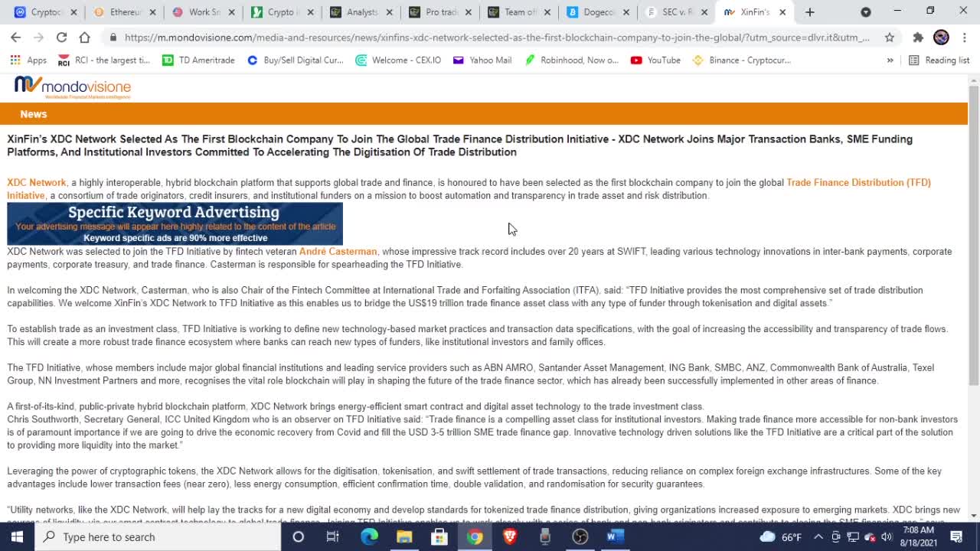Image resolution: width=980 pixels, height=551 pixels.
Task: Open volume speaker icon
Action: [887, 536]
